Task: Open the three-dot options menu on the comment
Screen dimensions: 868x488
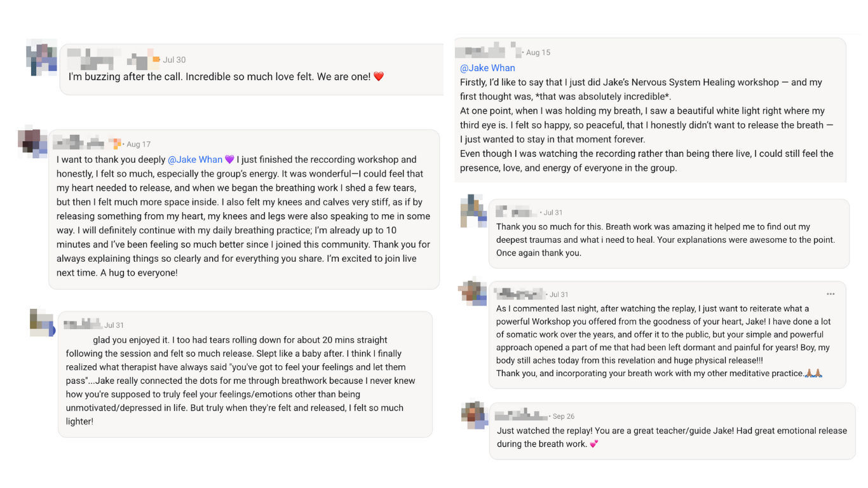Action: [831, 294]
